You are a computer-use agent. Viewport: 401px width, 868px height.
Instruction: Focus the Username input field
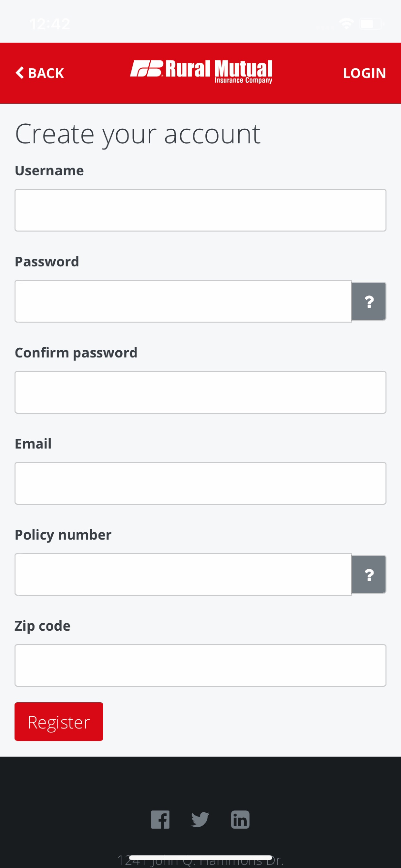click(x=200, y=210)
